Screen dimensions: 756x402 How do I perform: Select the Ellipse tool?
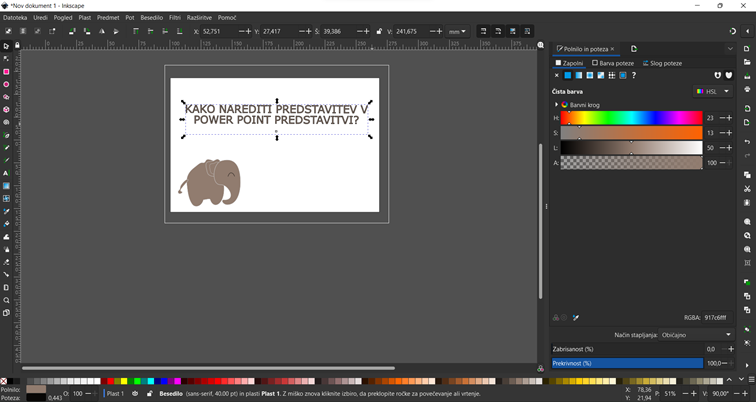click(6, 84)
